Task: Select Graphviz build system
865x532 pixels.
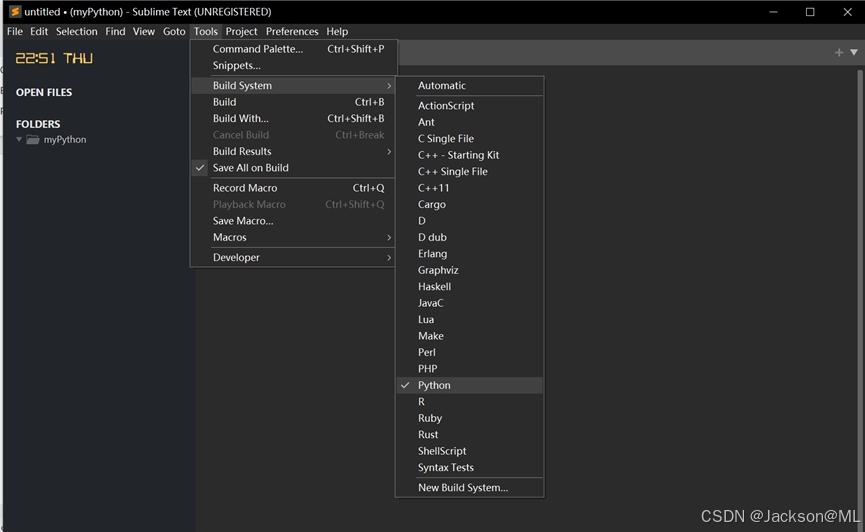Action: [469, 270]
